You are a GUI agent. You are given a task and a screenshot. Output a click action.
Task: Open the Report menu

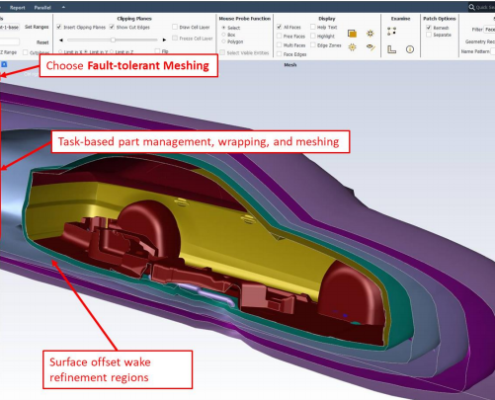(17, 7)
